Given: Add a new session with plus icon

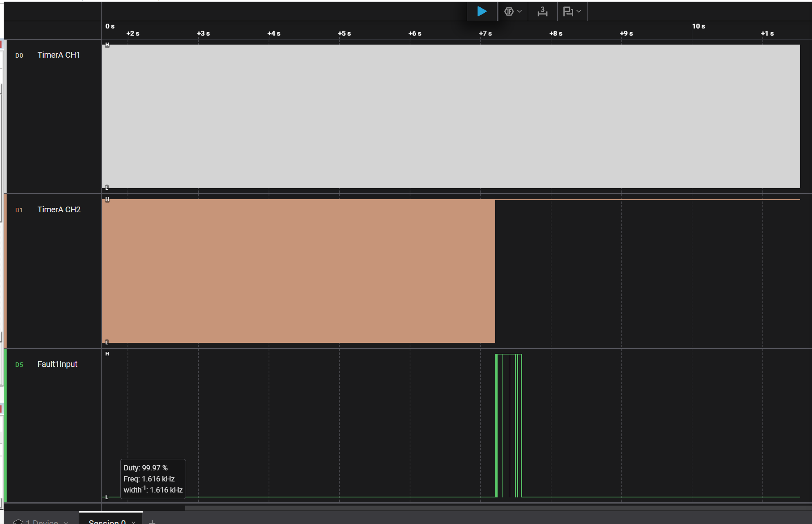Looking at the screenshot, I should [152, 522].
